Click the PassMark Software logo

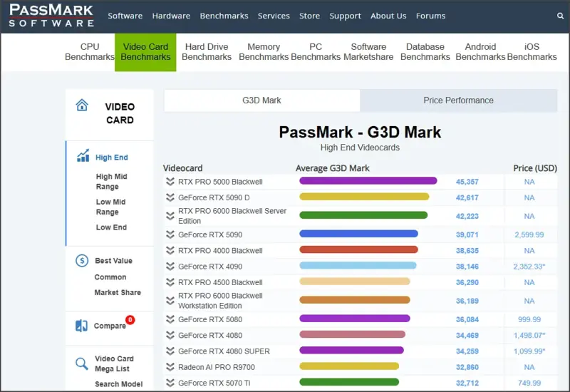click(x=51, y=15)
